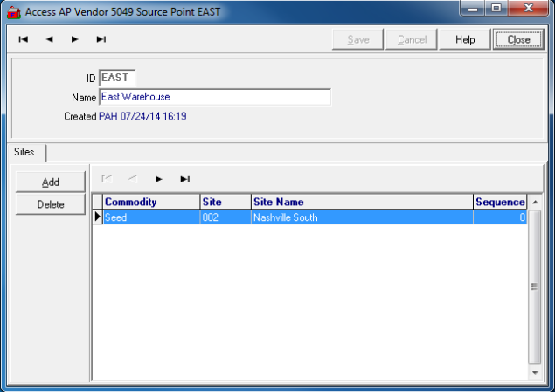555x392 pixels.
Task: Go to next row in Sites grid navigator
Action: pyautogui.click(x=158, y=179)
